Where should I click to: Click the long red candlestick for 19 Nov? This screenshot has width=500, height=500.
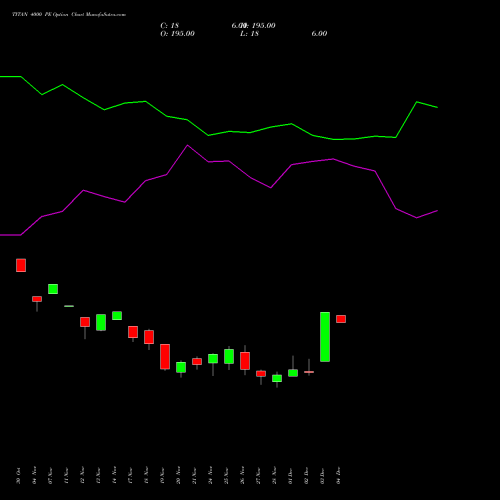click(x=165, y=357)
